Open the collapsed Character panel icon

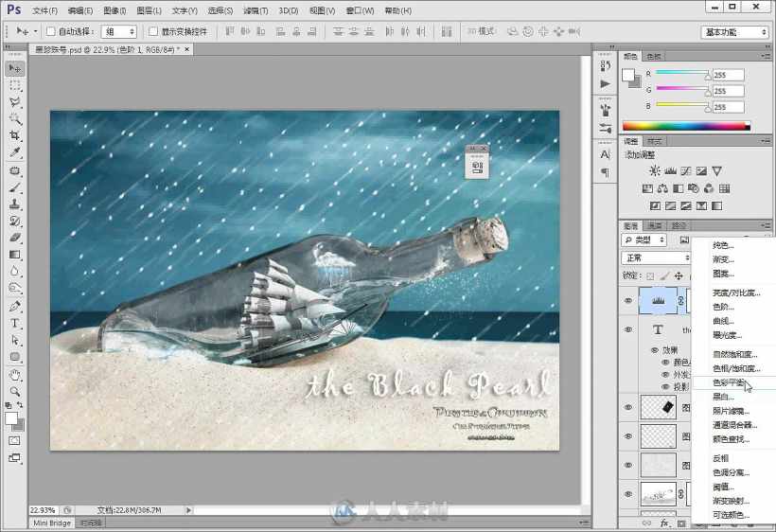coord(606,154)
